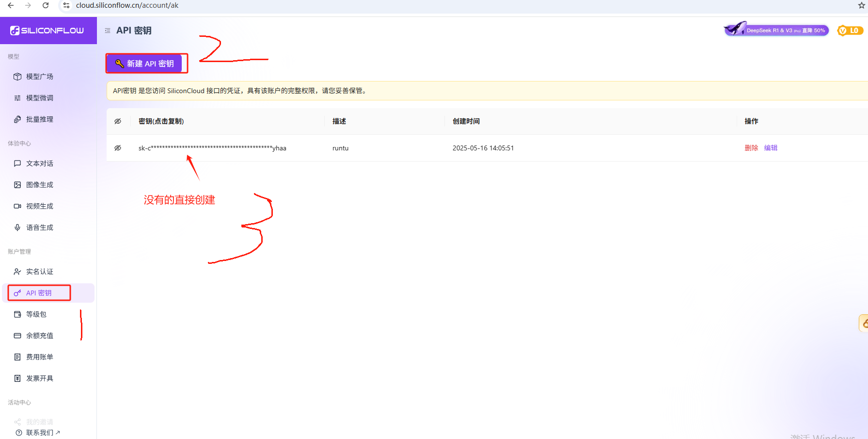The image size is (868, 439).
Task: Open the DeepSeek R1 & V3 promo banner
Action: pyautogui.click(x=776, y=30)
